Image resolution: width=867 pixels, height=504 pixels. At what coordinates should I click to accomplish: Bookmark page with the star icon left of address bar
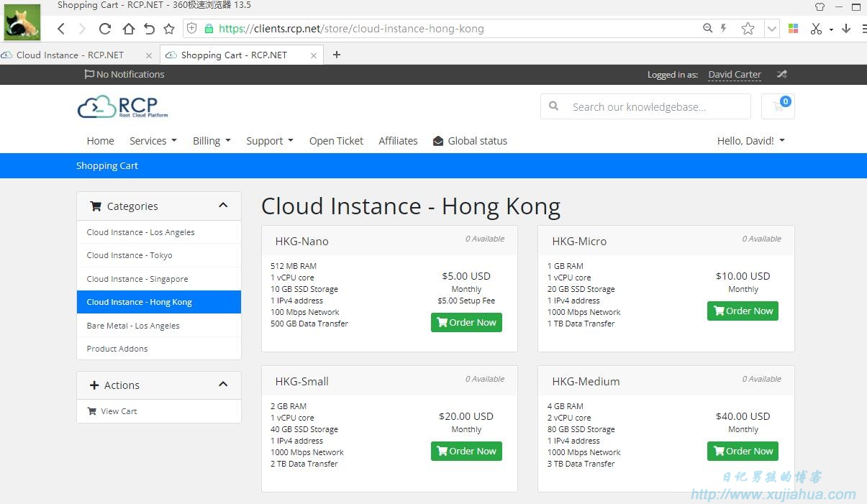click(169, 29)
